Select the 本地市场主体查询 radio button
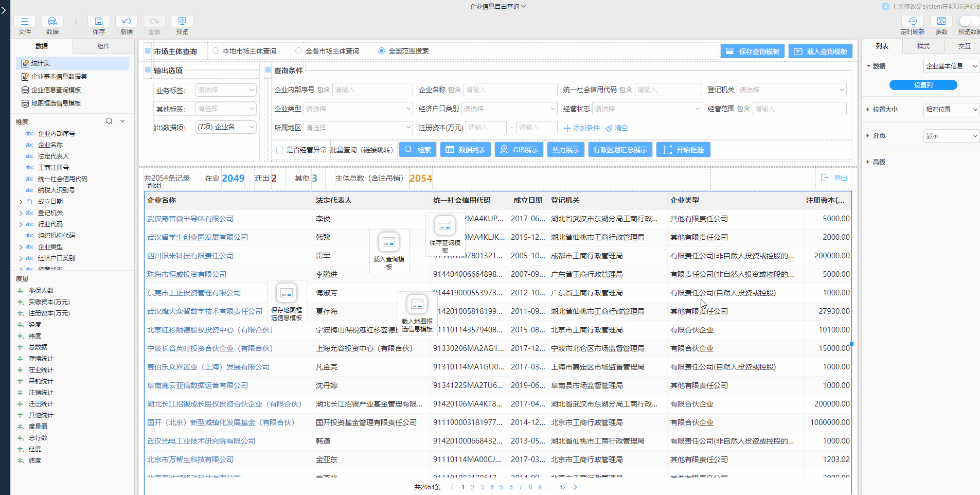The width and height of the screenshot is (980, 495). (216, 51)
